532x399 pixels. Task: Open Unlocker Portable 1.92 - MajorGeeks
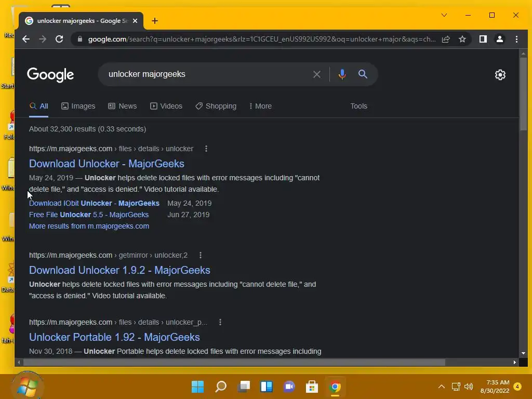[x=114, y=337]
